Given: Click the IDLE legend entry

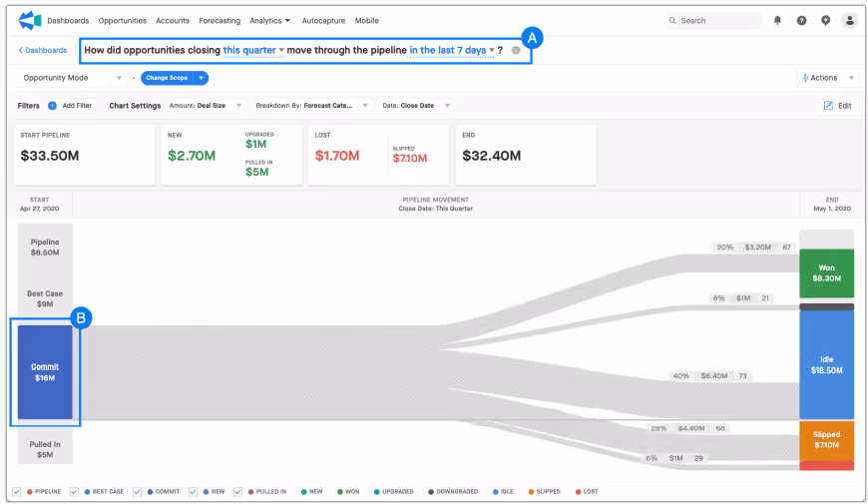Looking at the screenshot, I should tap(503, 491).
